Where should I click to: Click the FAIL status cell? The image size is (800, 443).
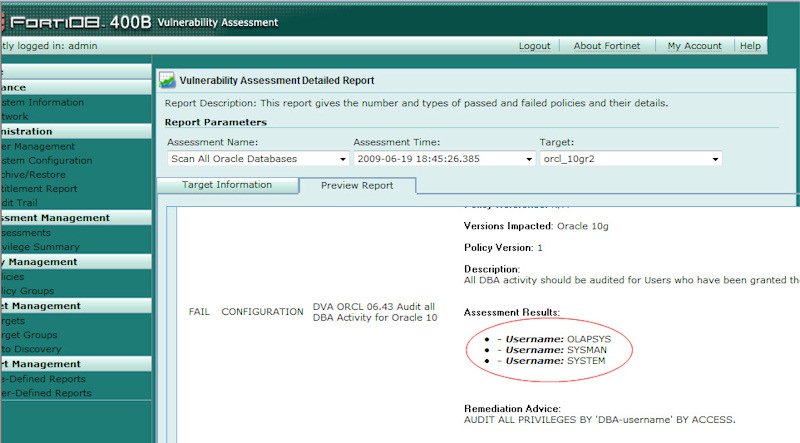199,311
